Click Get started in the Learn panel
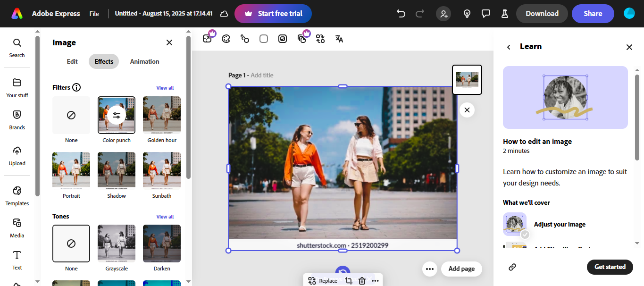 [x=610, y=267]
